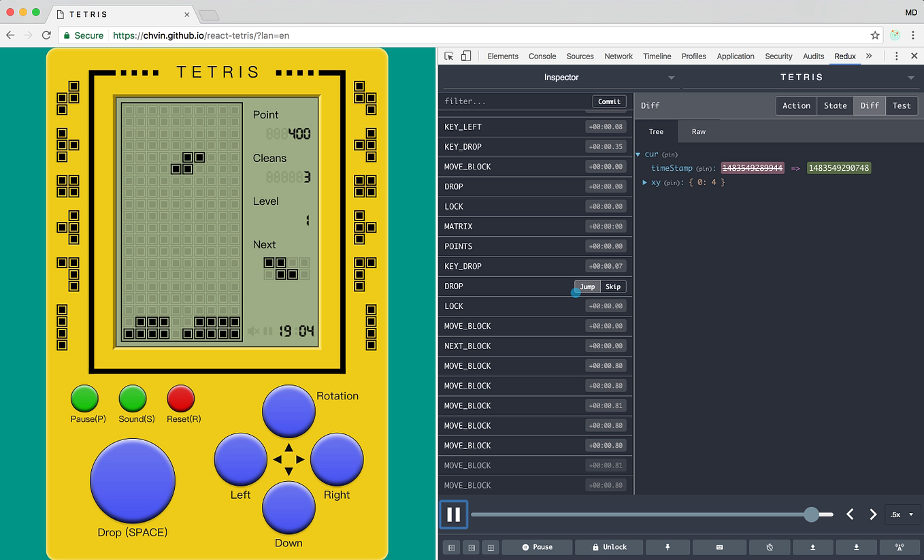The image size is (924, 560).
Task: Click the timeStamp new value 1483549290748
Action: click(839, 168)
